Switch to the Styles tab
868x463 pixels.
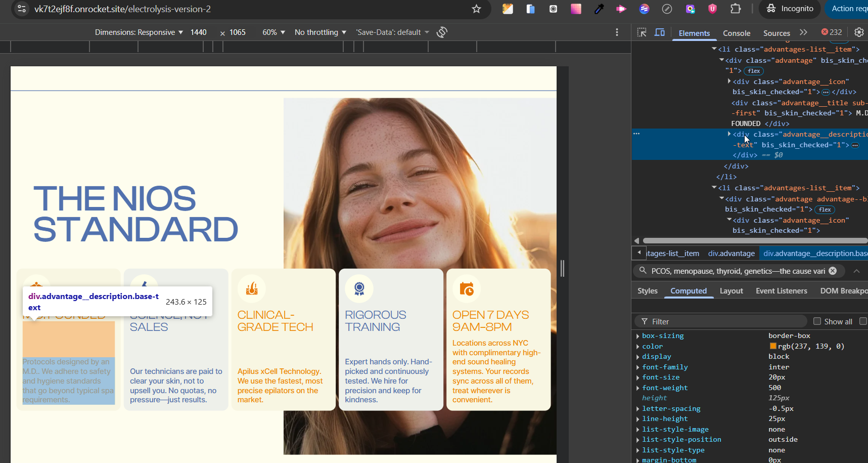[x=647, y=291]
